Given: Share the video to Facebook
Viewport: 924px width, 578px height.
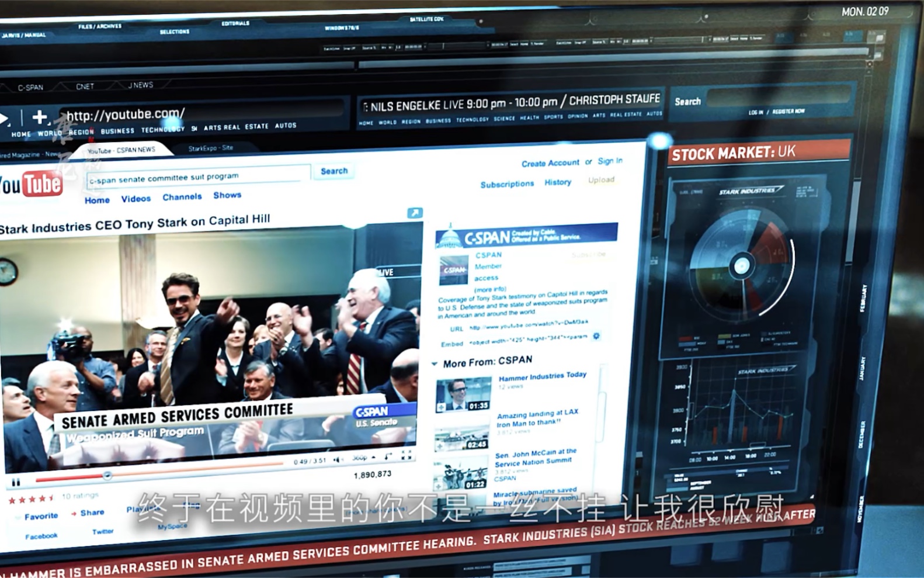Looking at the screenshot, I should (41, 536).
